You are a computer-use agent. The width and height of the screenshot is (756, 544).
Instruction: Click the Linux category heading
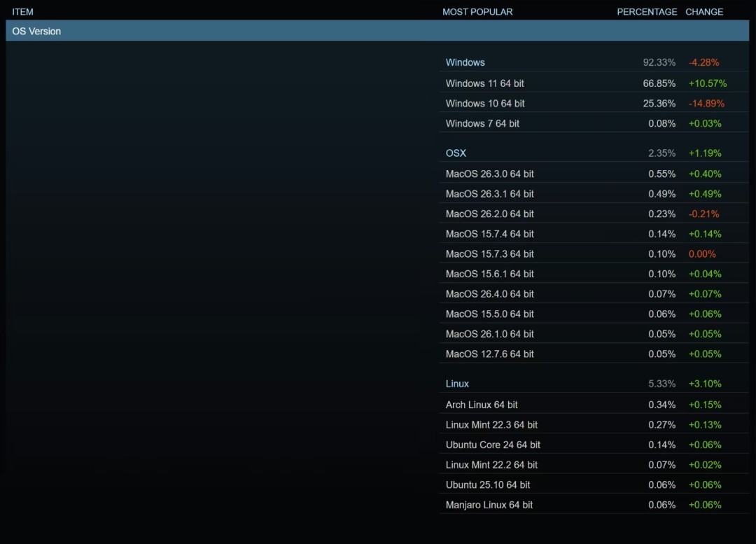click(x=457, y=384)
